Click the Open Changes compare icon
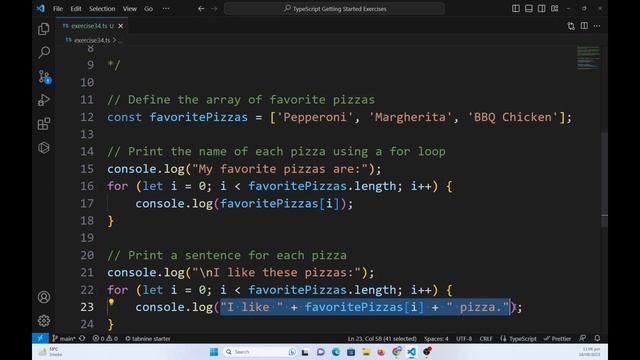 point(571,26)
